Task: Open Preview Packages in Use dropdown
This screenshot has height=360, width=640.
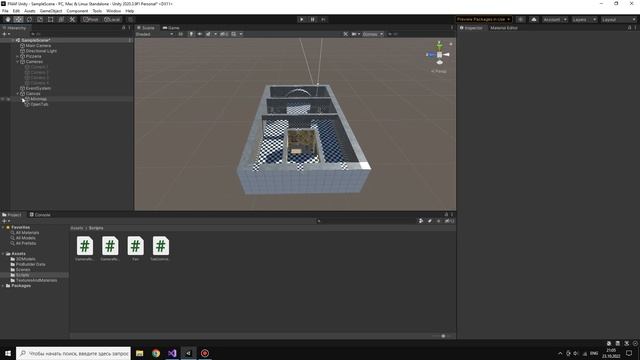Action: (483, 19)
